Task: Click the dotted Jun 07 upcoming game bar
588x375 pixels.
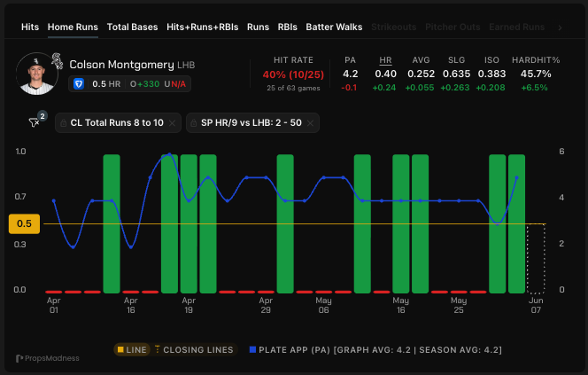Action: pos(536,259)
